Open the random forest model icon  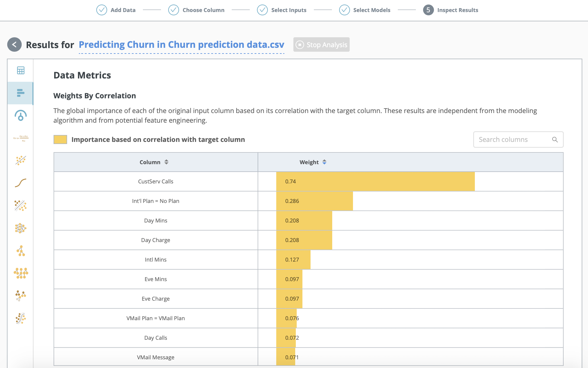click(20, 274)
